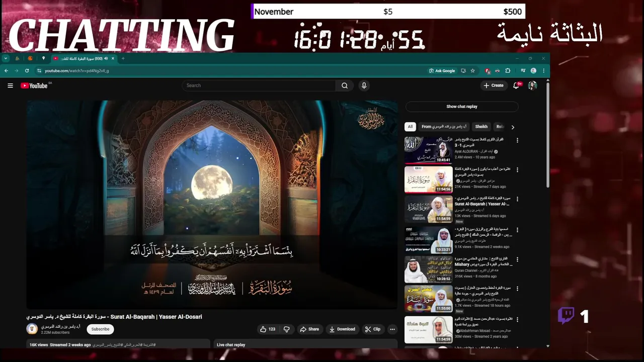The image size is (644, 362).
Task: Dislike the video with thumbs down
Action: 287,329
